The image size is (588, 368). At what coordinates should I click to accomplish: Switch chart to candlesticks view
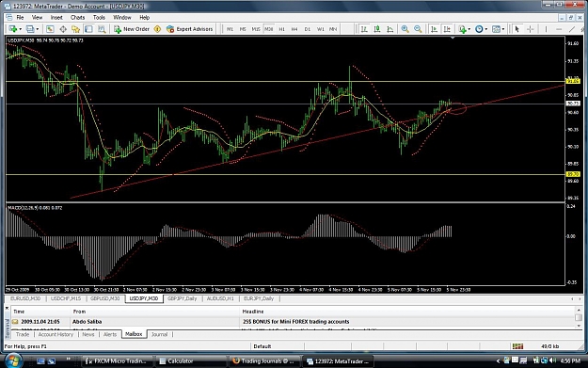(377, 29)
